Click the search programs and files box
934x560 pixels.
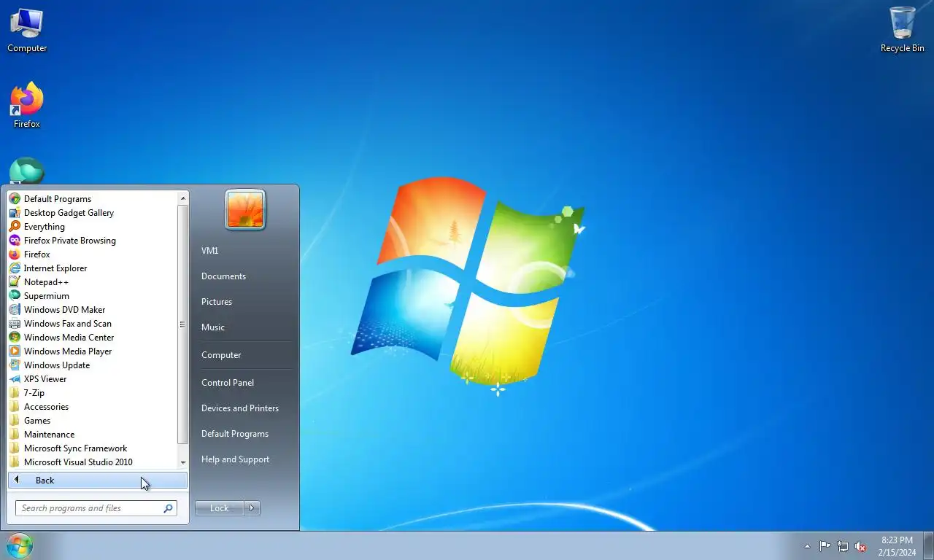(x=96, y=508)
